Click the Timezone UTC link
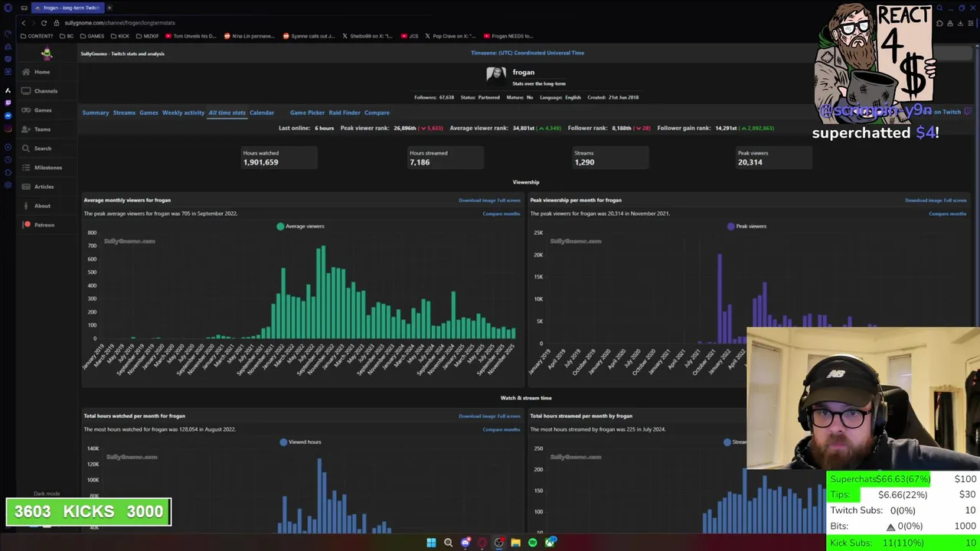980x551 pixels. coord(528,53)
